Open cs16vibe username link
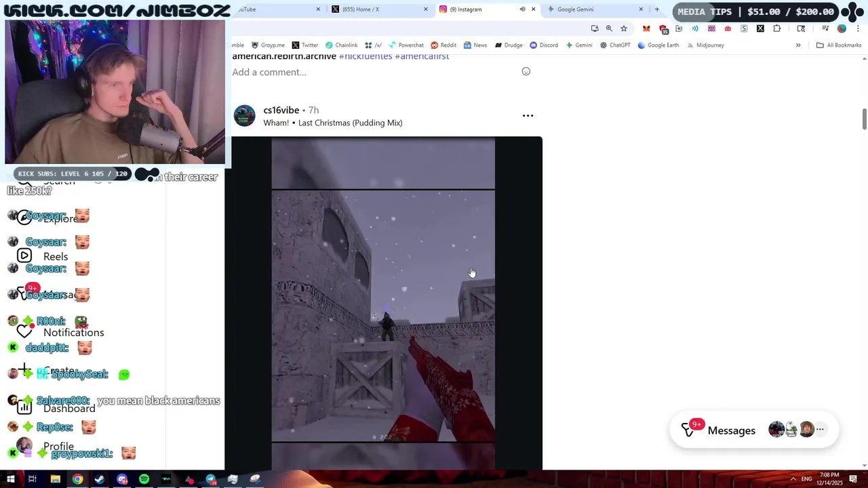868x488 pixels. click(281, 110)
